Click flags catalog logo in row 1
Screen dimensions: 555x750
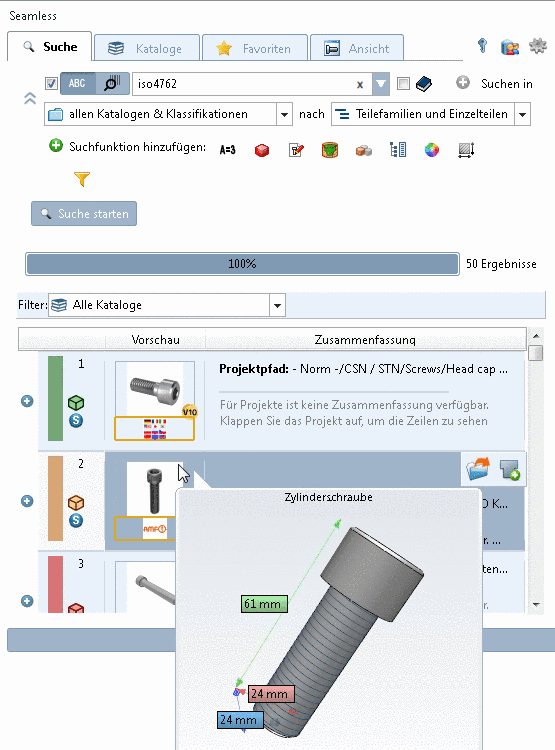(155, 429)
